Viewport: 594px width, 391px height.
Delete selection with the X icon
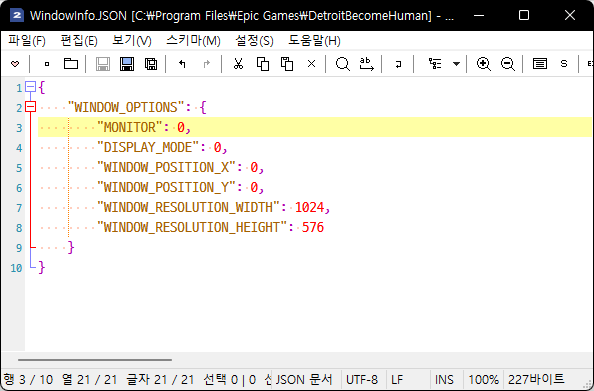311,64
